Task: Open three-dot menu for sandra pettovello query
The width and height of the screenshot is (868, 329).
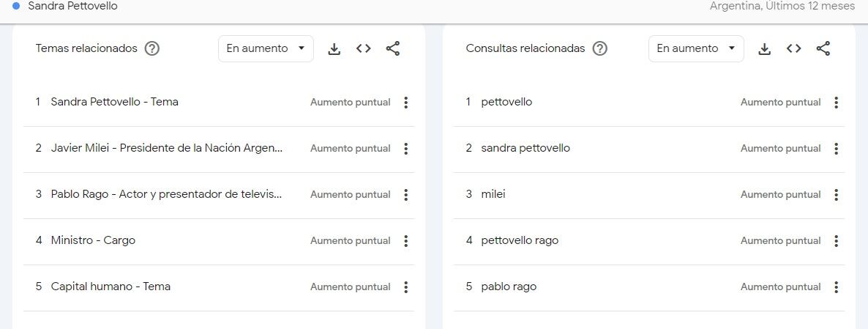Action: click(x=836, y=149)
